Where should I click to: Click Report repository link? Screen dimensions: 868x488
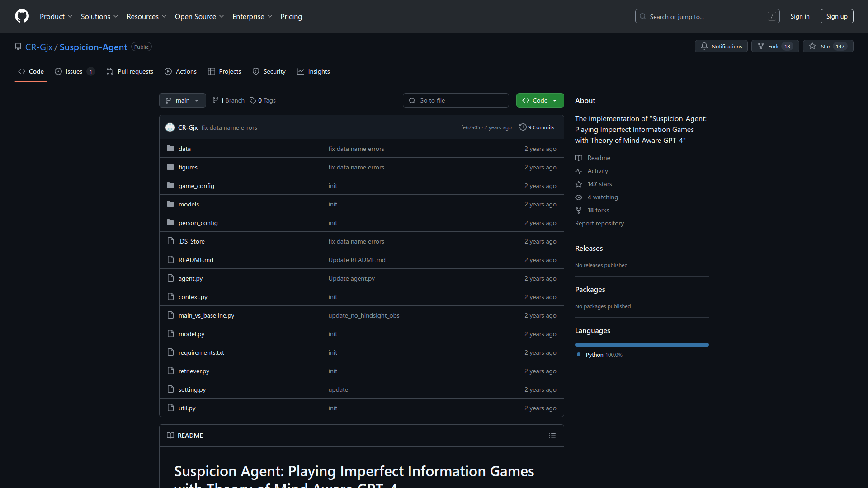(x=599, y=223)
